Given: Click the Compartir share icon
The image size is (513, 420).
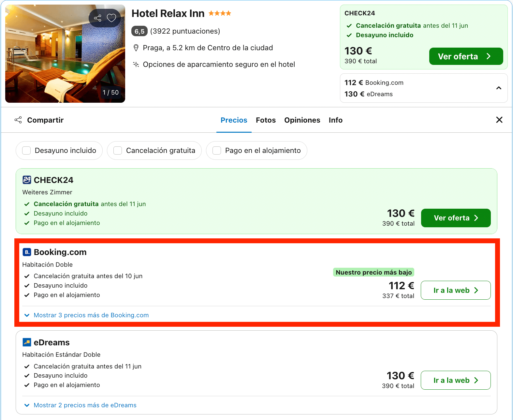Looking at the screenshot, I should tap(18, 120).
